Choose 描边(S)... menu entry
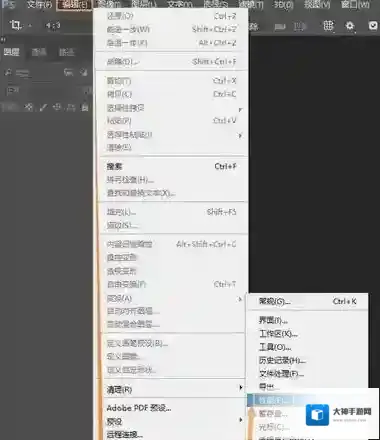Viewport: 380px width, 440px height. [x=172, y=225]
